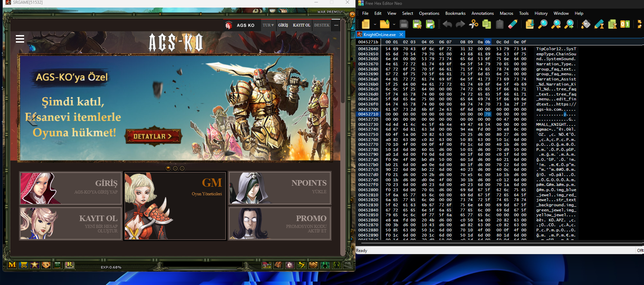Open the History menu
The image size is (644, 285).
pyautogui.click(x=541, y=13)
